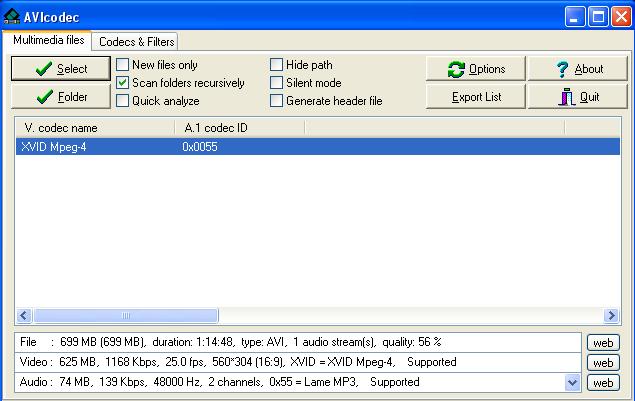Open the Options dialog
The image size is (635, 401).
tap(475, 69)
